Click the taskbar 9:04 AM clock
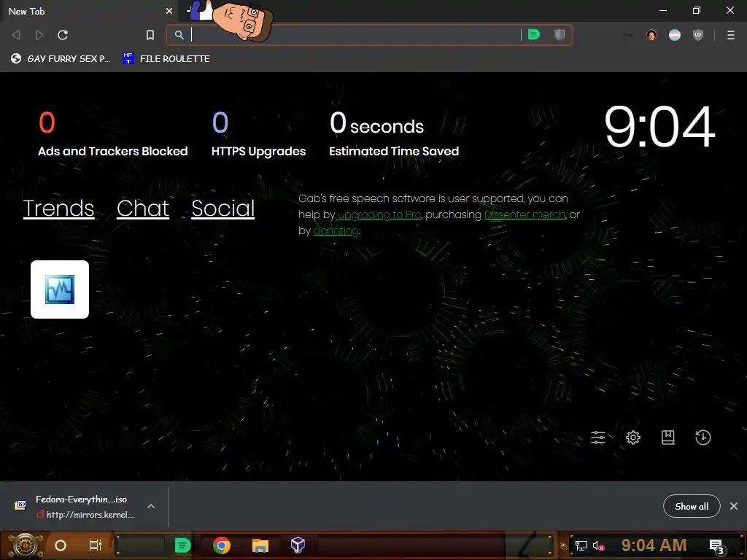This screenshot has width=747, height=560. coord(654,545)
